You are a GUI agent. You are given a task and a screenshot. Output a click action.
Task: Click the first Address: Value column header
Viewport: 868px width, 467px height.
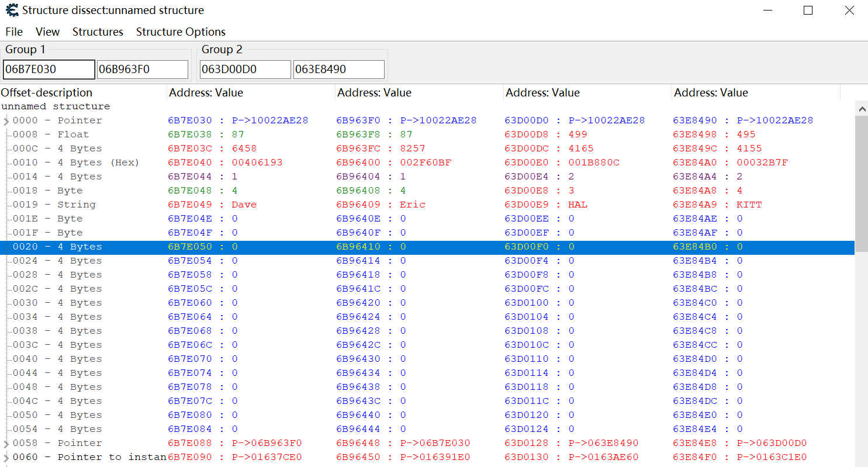[251, 92]
